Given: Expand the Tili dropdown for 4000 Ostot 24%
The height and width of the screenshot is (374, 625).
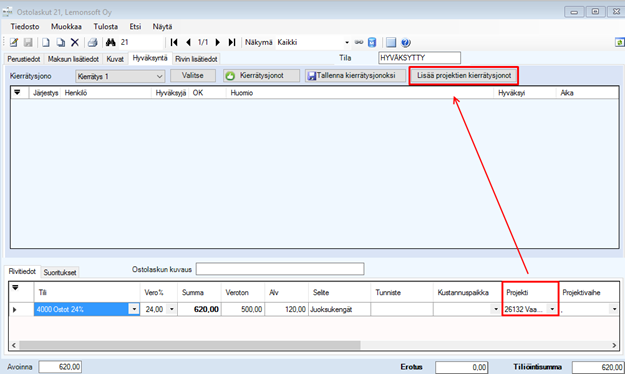Looking at the screenshot, I should click(x=134, y=309).
